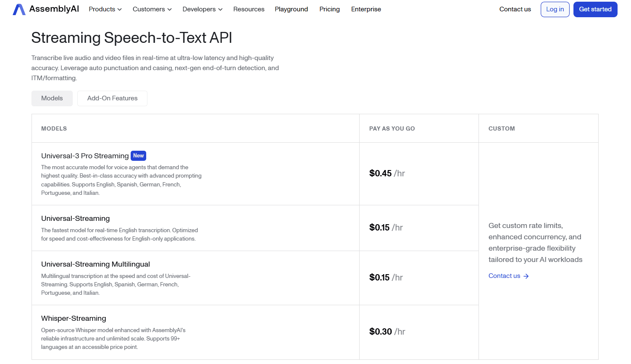
Task: Open the Playground link in navigation
Action: click(x=291, y=9)
